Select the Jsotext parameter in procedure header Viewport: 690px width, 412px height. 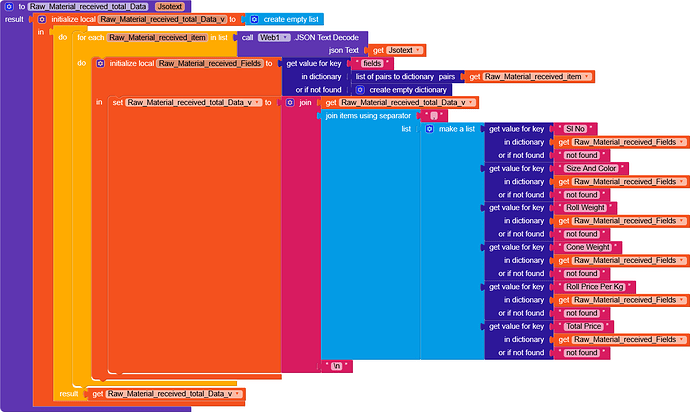tap(169, 7)
